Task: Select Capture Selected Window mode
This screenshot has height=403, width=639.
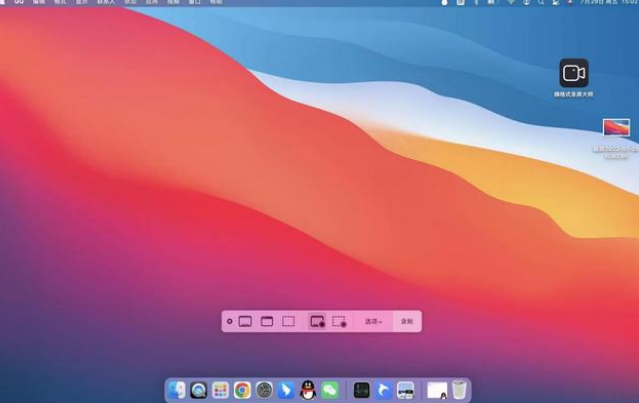Action: point(267,321)
